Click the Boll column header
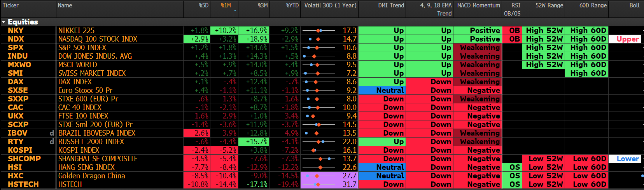Image resolution: width=644 pixels, height=190 pixels. tap(635, 5)
